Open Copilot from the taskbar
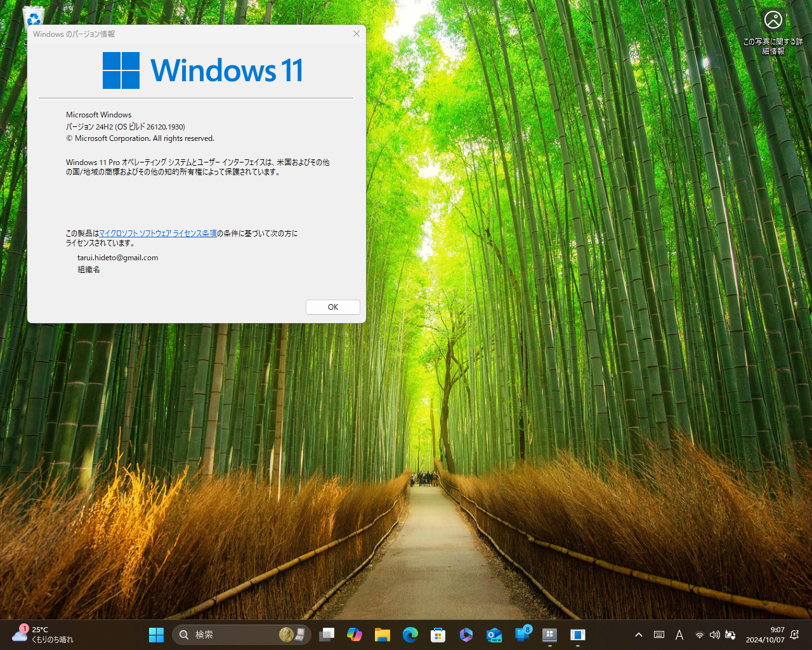812x650 pixels. coord(354,635)
